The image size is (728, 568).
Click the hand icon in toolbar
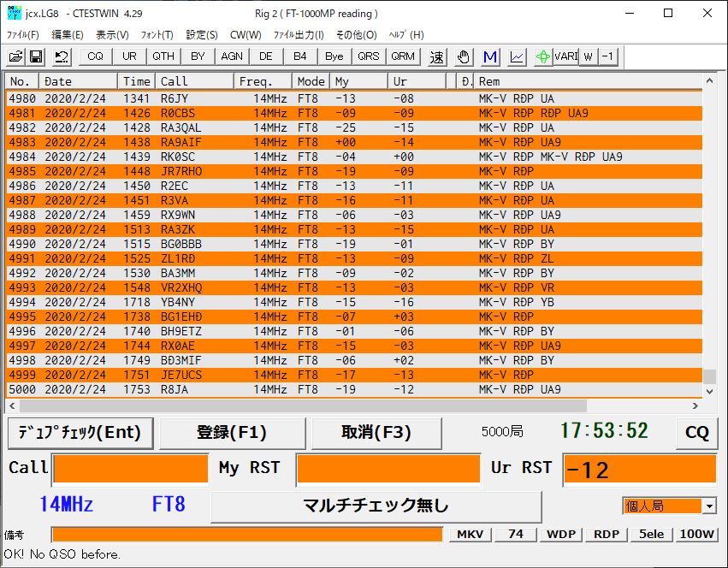tap(463, 56)
